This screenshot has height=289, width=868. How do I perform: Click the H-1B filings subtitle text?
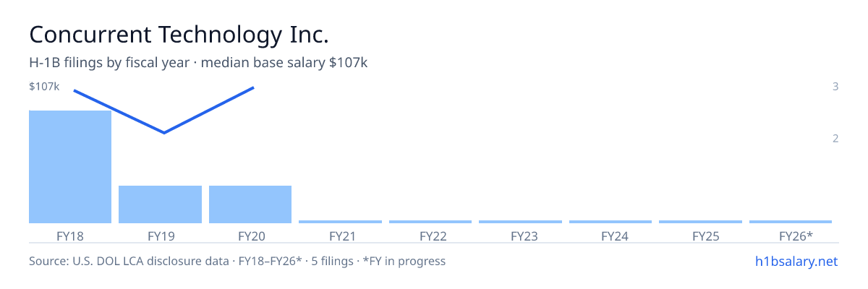198,63
